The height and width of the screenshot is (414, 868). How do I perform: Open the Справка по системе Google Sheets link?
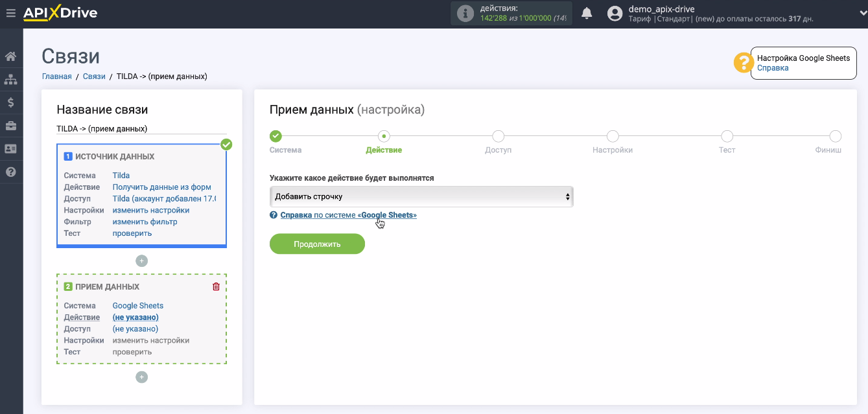tap(349, 215)
